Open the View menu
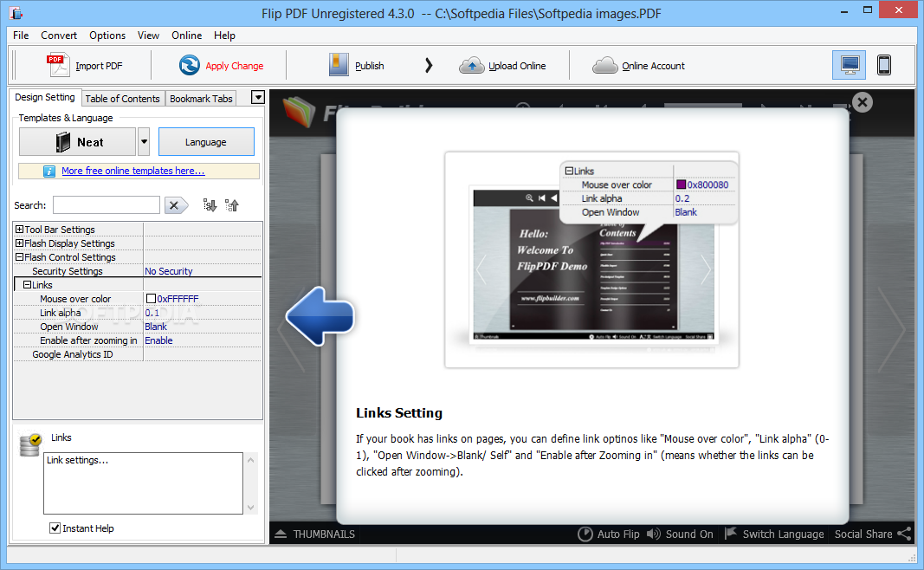 tap(148, 36)
